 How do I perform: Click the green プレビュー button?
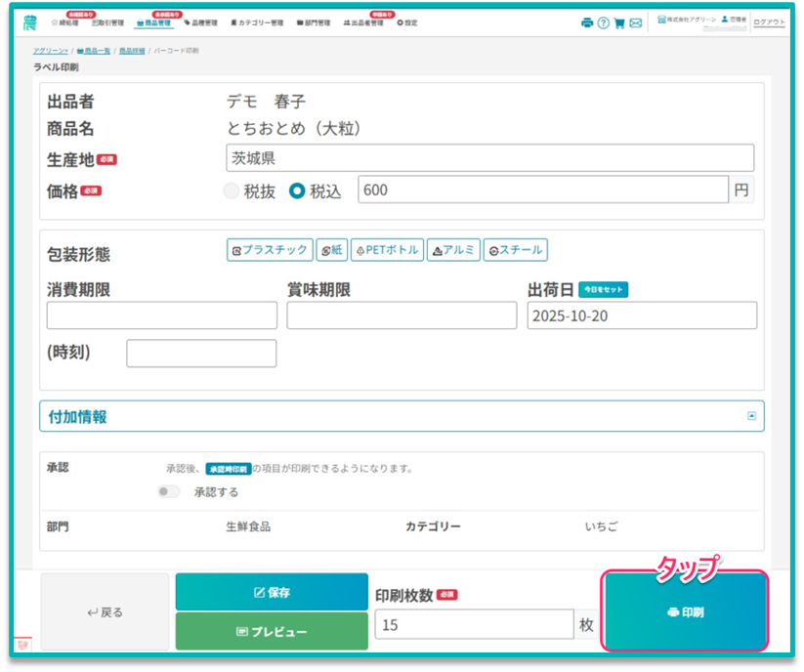pyautogui.click(x=272, y=632)
